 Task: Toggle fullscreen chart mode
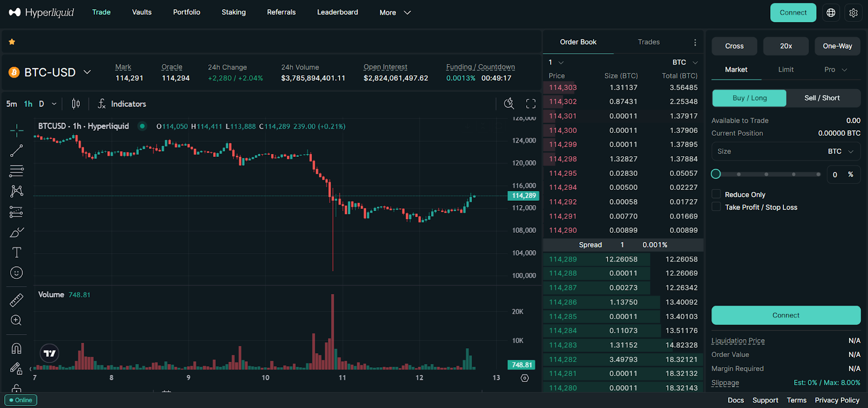tap(531, 104)
